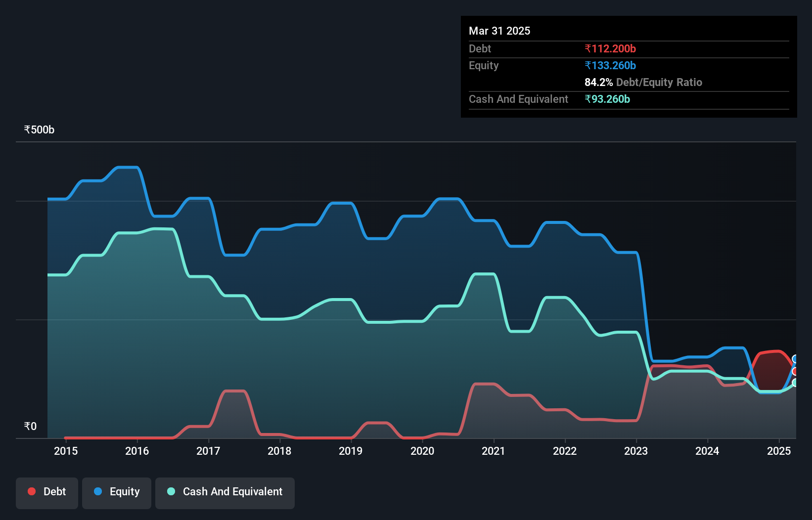Click the blue Equity endpoint marker on chart
This screenshot has width=812, height=520.
point(795,359)
